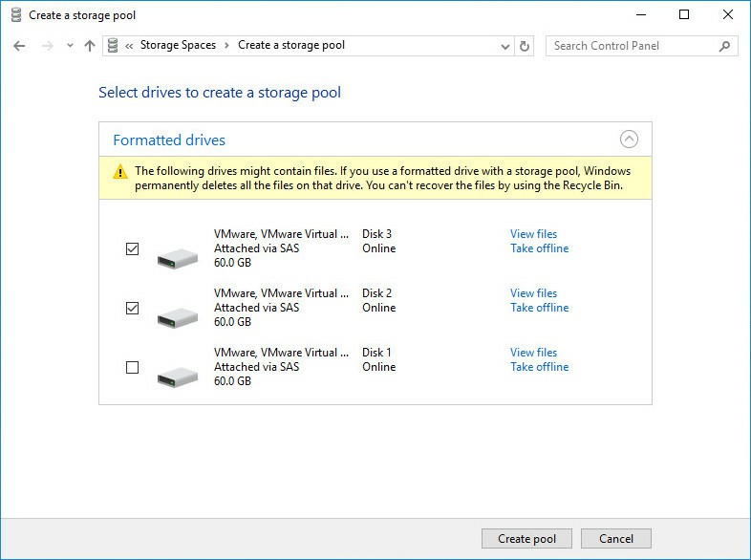
Task: Click the Formatted drives heading
Action: pyautogui.click(x=169, y=140)
